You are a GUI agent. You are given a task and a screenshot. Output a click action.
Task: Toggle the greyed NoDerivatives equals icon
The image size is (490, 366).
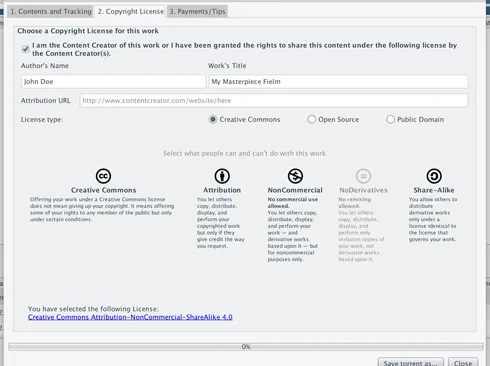click(363, 176)
